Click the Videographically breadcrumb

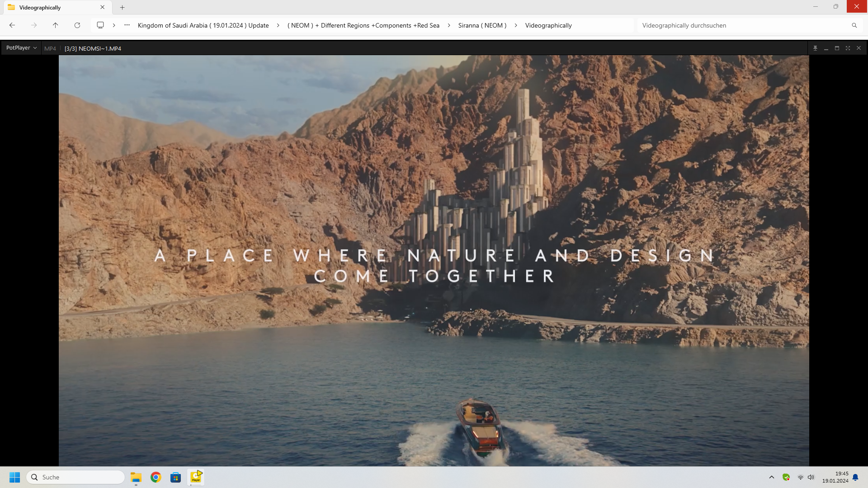point(548,25)
